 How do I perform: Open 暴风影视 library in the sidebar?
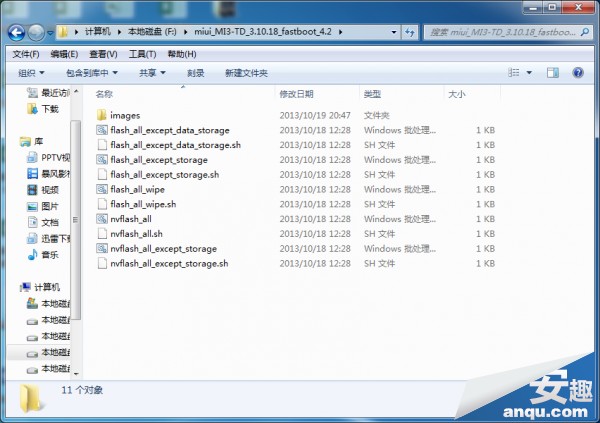(x=49, y=174)
